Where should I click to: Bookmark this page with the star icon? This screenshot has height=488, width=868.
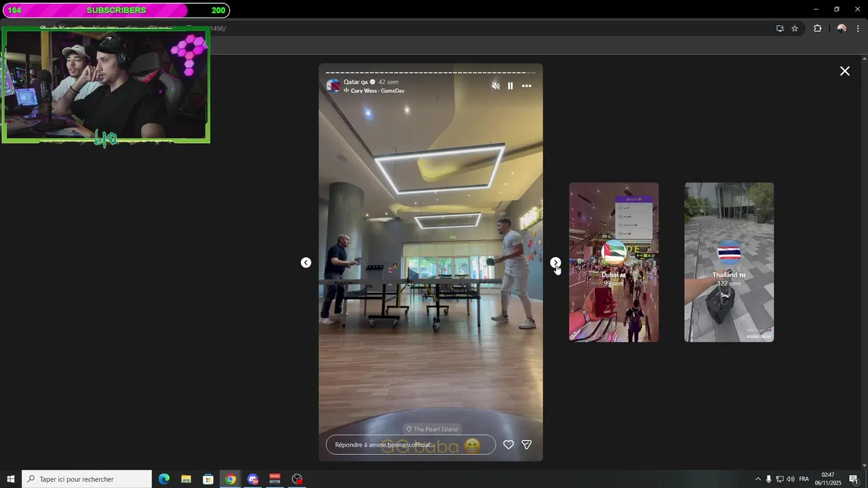tap(795, 28)
